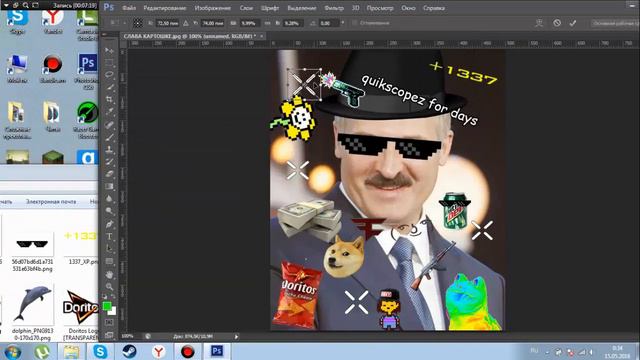Select the Crop tool

pos(109,99)
